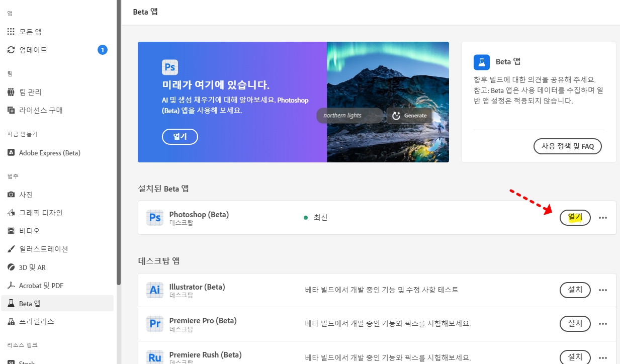
Task: Click the northern lights banner image
Action: pos(388,102)
